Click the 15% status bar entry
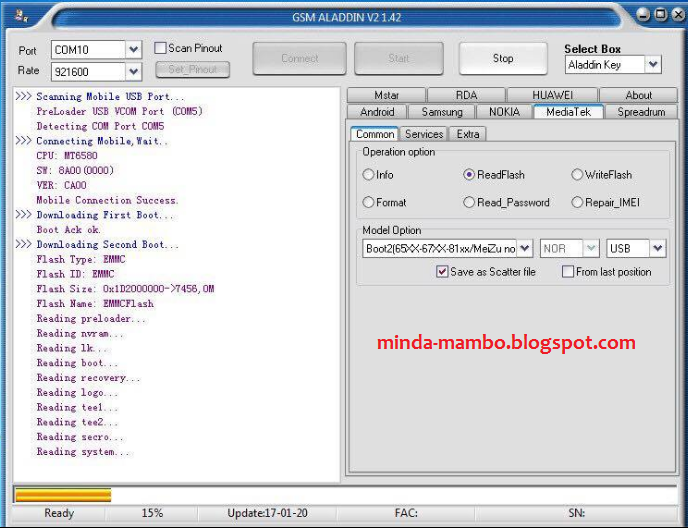688x528 pixels. point(152,513)
